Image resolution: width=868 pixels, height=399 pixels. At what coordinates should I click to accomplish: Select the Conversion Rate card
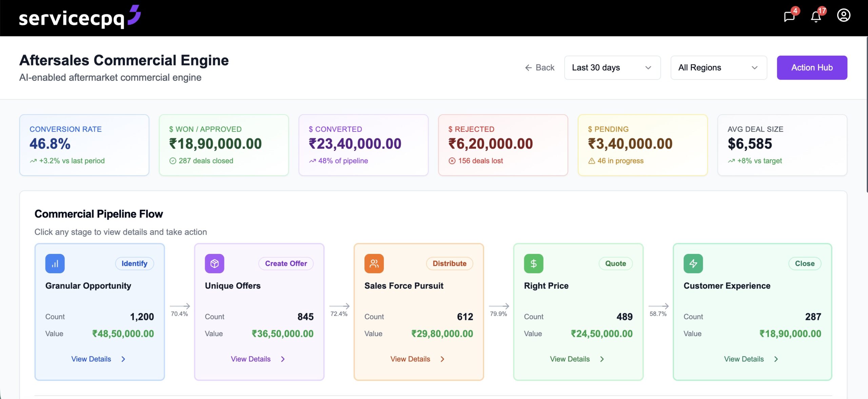click(x=84, y=145)
